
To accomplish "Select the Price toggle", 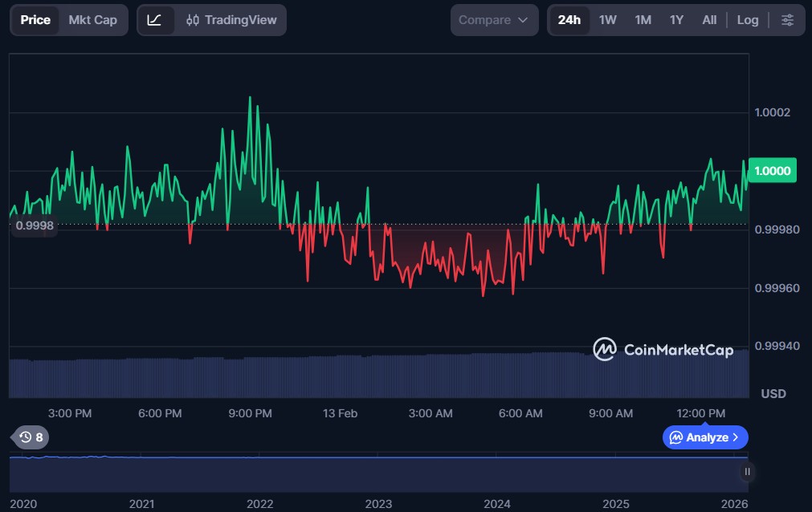I will point(35,20).
